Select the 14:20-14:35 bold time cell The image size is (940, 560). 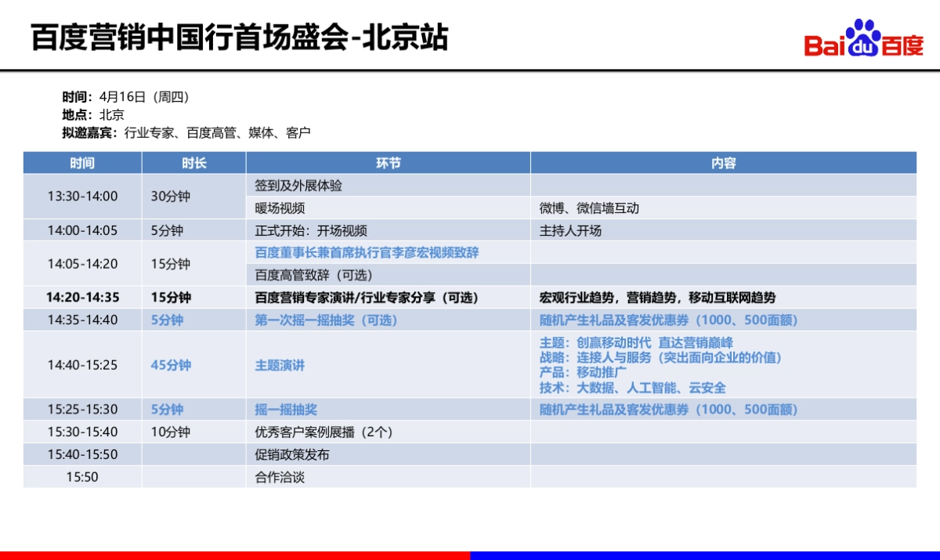(x=81, y=298)
